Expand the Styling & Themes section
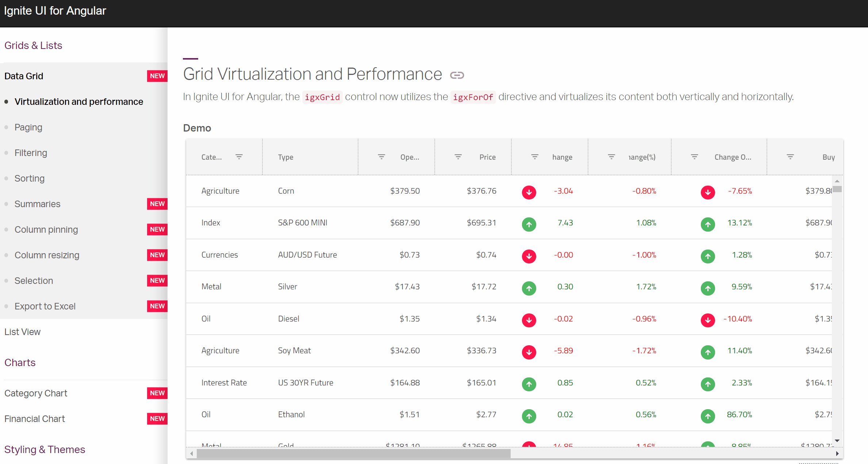 tap(45, 449)
